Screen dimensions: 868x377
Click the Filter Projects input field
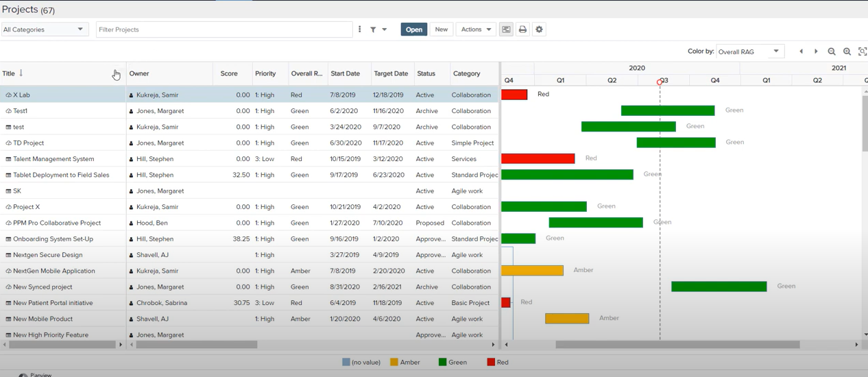[224, 29]
